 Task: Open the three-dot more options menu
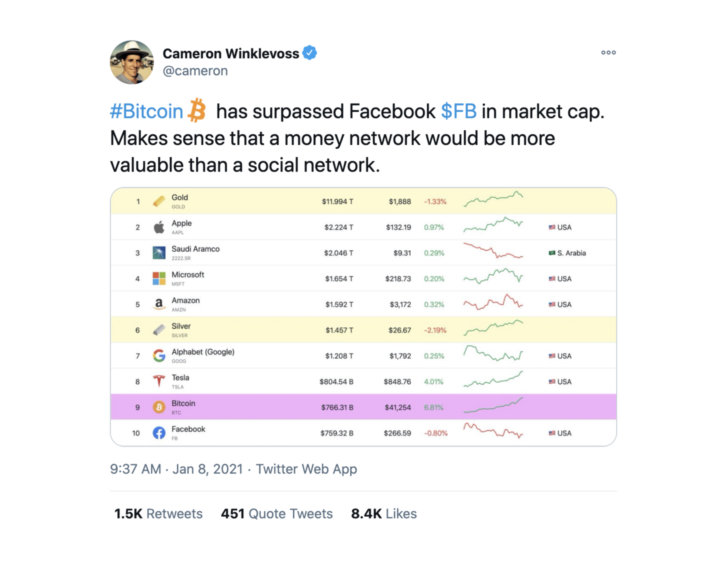[608, 52]
